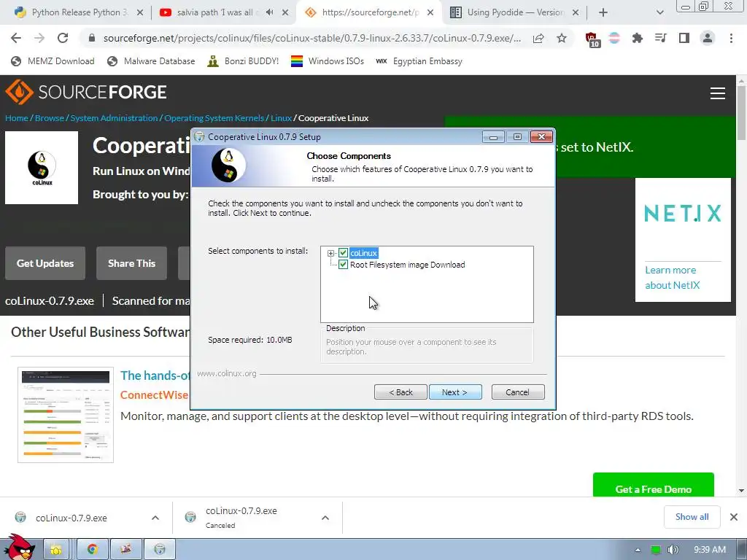Toggle Chrome side panel icon

click(684, 38)
